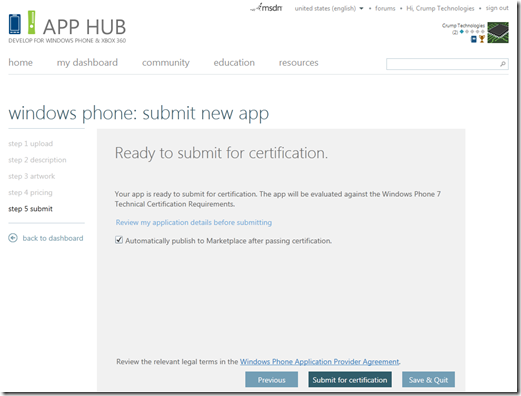Go to the home menu

[20, 62]
